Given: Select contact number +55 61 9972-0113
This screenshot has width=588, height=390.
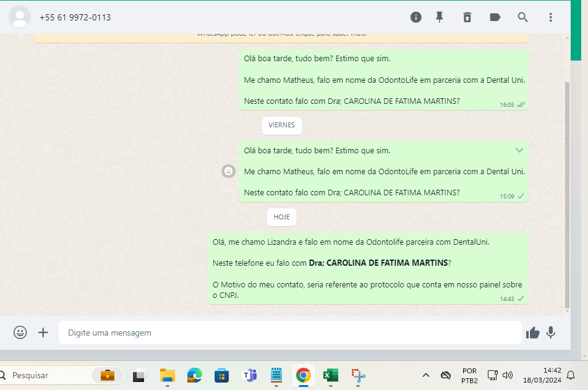Looking at the screenshot, I should click(75, 18).
